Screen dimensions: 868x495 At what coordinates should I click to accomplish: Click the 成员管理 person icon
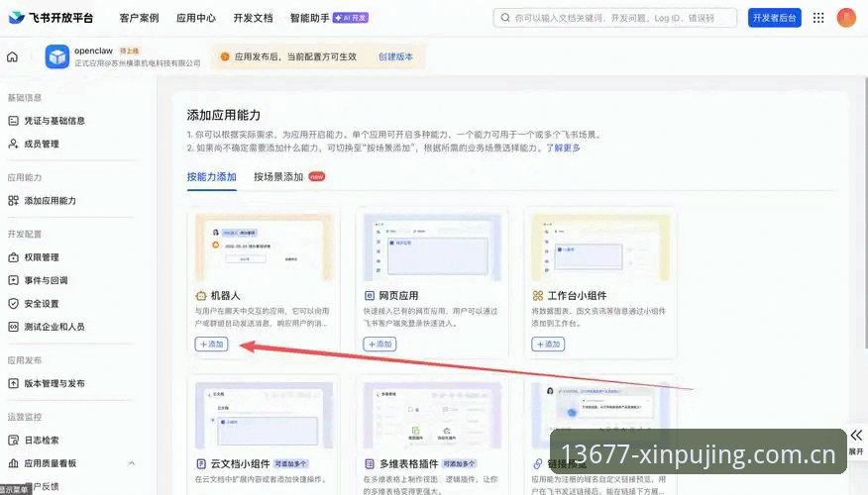coord(13,144)
